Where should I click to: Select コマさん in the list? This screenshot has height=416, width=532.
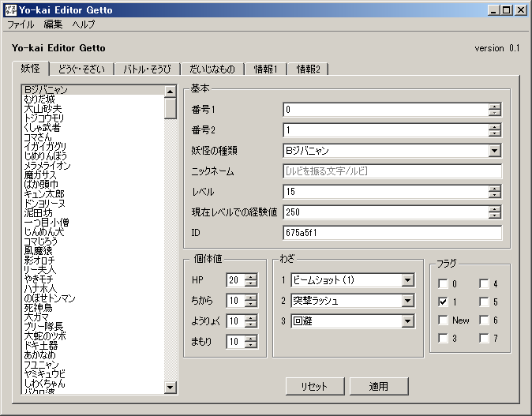click(x=93, y=137)
